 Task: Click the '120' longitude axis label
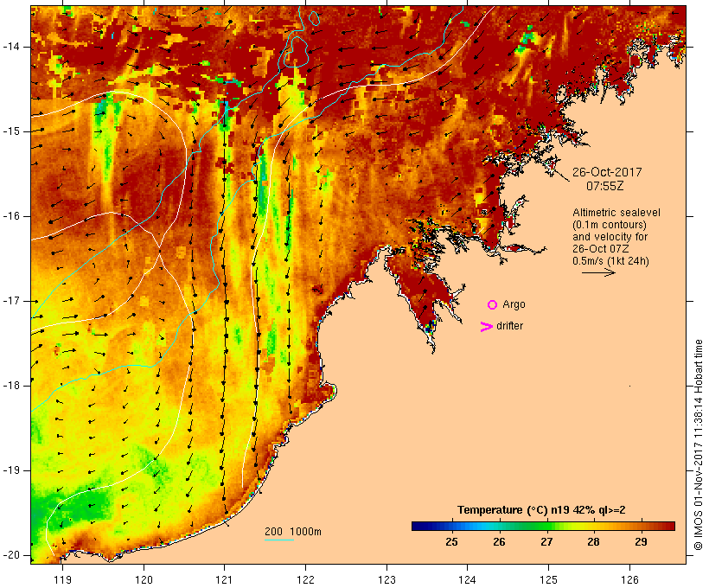tap(144, 580)
